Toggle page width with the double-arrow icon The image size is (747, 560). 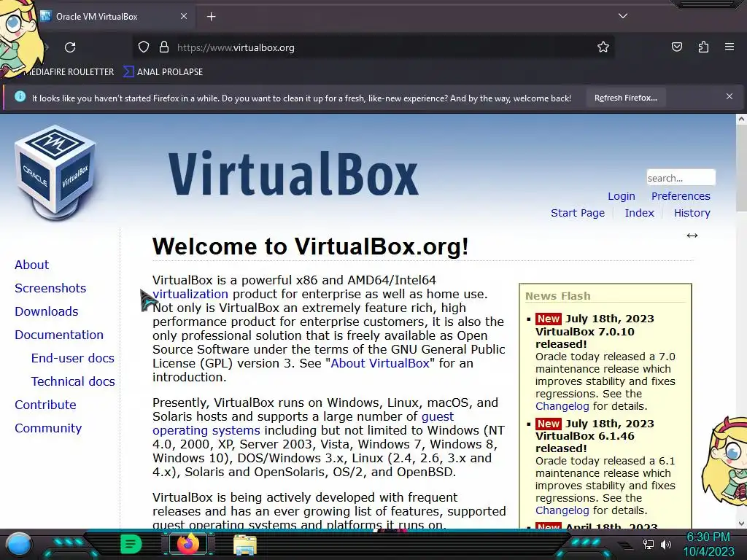click(x=692, y=236)
